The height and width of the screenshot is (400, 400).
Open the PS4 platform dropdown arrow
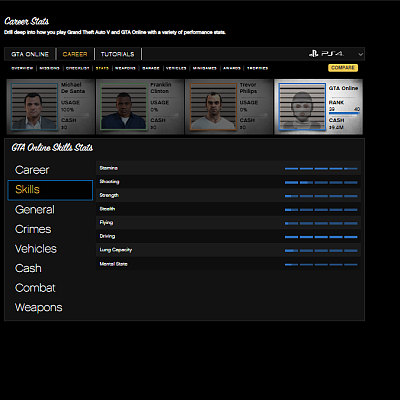(360, 54)
